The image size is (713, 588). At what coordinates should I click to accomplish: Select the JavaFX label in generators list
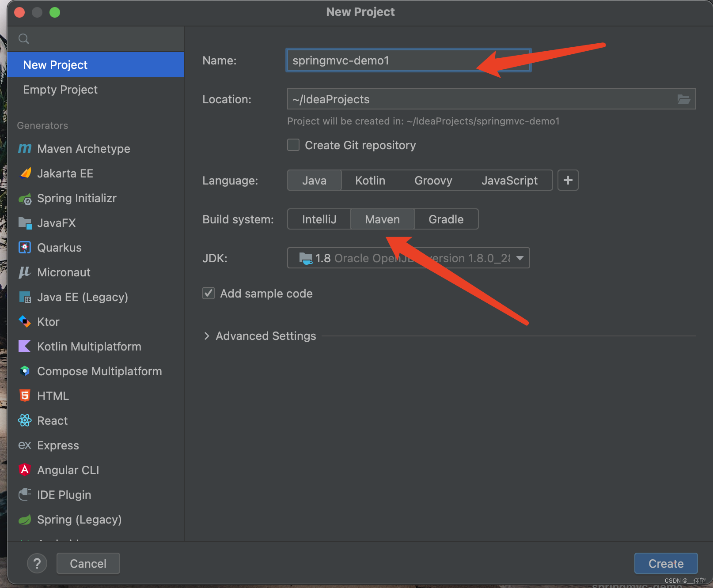pos(57,223)
